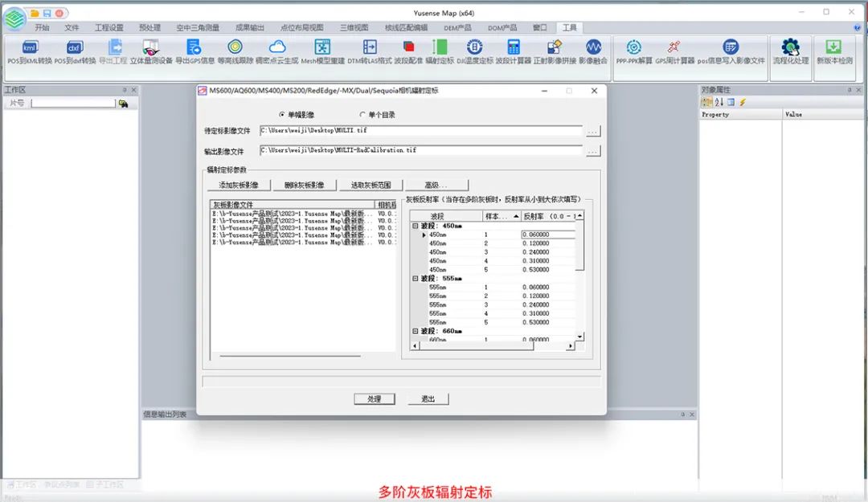Viewport: 868px width, 502px height.
Task: Select the 单幅影像 radio button
Action: 281,115
